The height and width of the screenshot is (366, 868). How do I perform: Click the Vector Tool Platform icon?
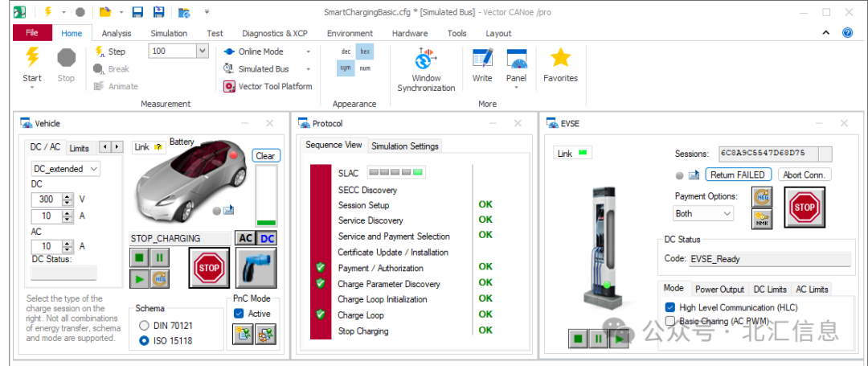pos(230,86)
